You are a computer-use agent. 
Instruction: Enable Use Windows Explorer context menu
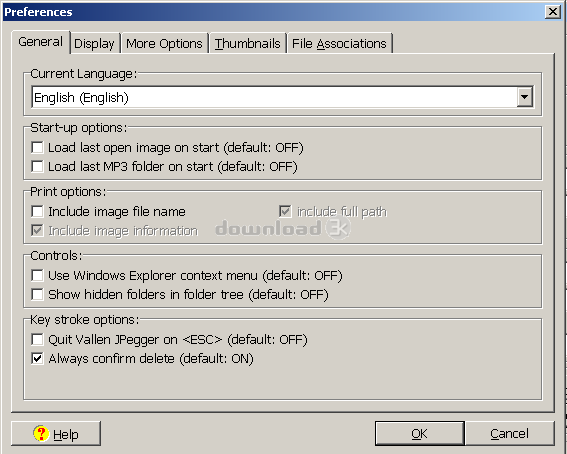[37, 275]
